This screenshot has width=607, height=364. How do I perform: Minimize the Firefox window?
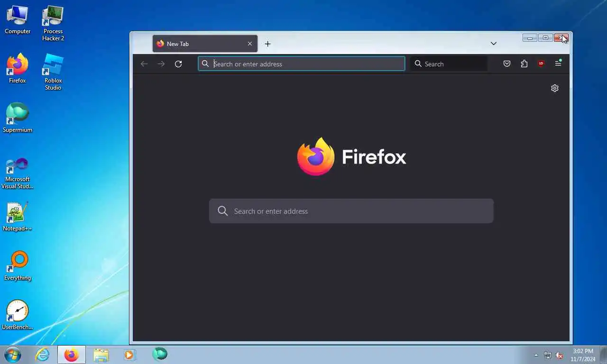pyautogui.click(x=530, y=38)
